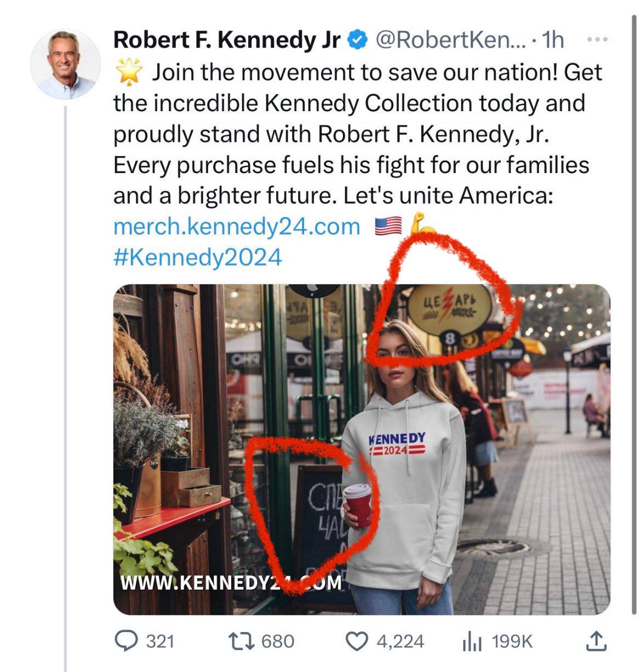Click the tweet text about Kennedy Collection
Screen dimensions: 641x672
tap(351, 134)
